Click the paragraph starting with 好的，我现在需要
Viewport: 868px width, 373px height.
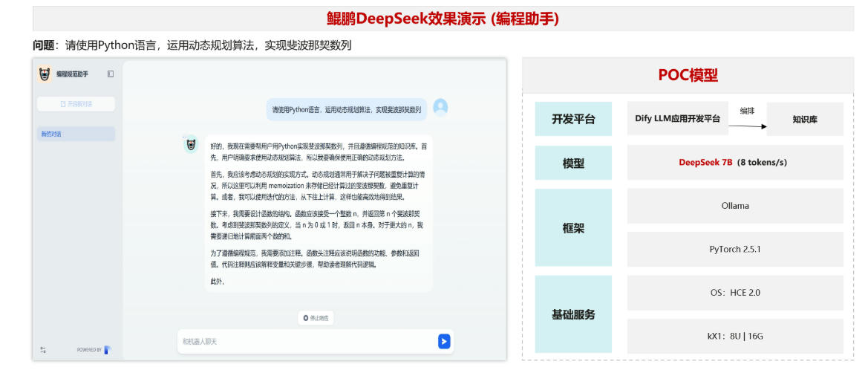pos(319,152)
